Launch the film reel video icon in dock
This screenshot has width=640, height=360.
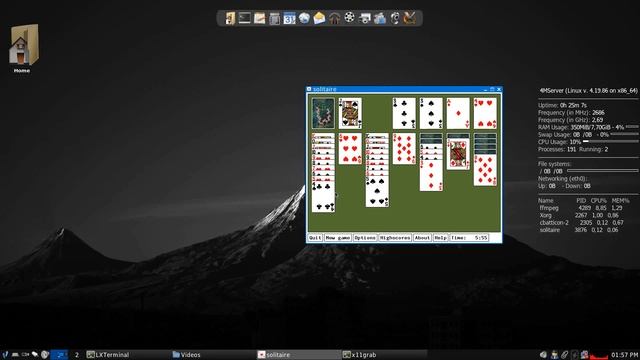(x=349, y=18)
